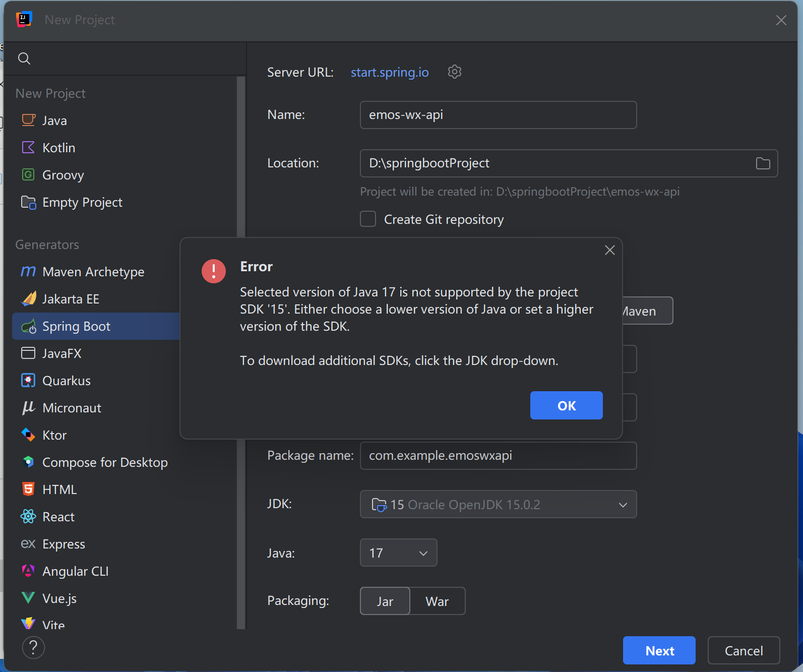Select the Empty Project folder icon
Viewport: 803px width, 672px height.
28,202
